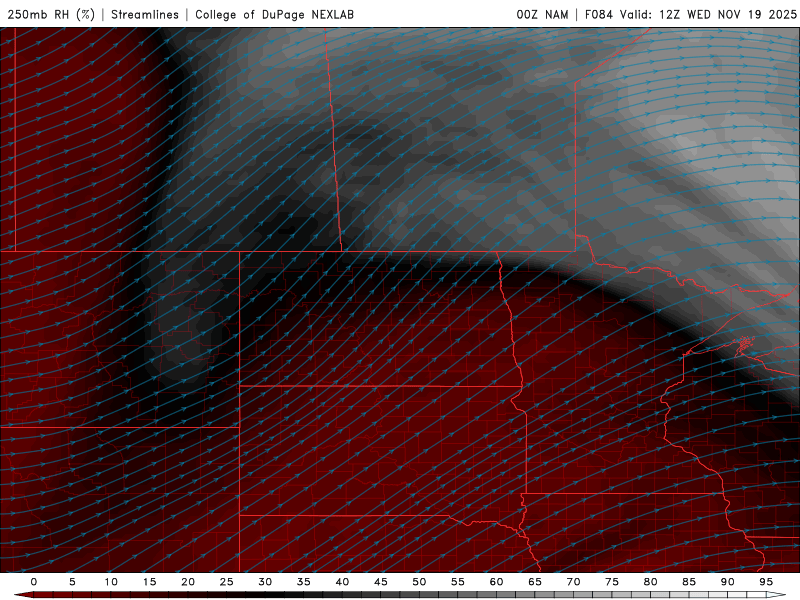This screenshot has width=800, height=600.
Task: Click the colorbar label "60"
Action: (496, 582)
